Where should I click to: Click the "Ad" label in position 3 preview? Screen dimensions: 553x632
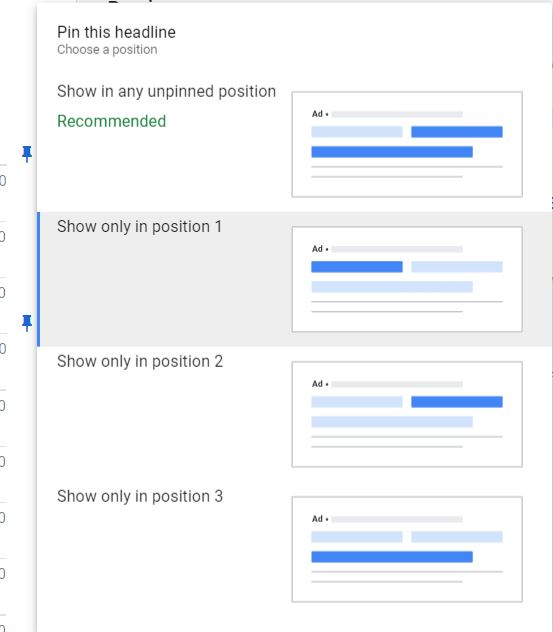click(317, 519)
